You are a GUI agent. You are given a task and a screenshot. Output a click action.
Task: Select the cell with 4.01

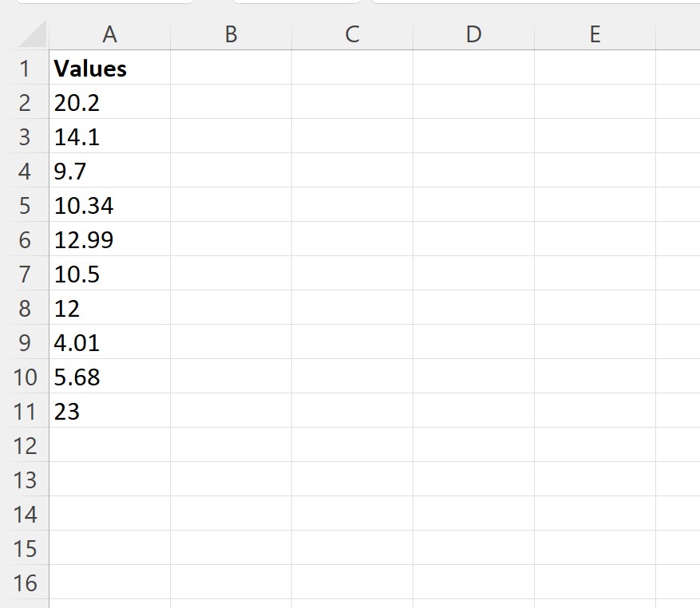click(109, 342)
